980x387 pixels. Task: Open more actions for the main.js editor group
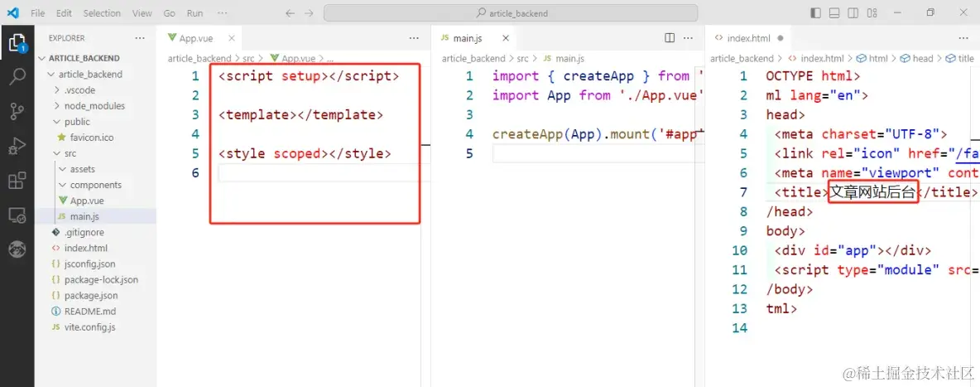click(x=689, y=38)
